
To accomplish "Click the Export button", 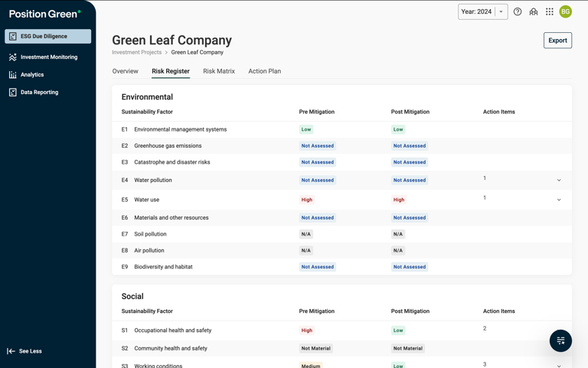I will (x=557, y=41).
